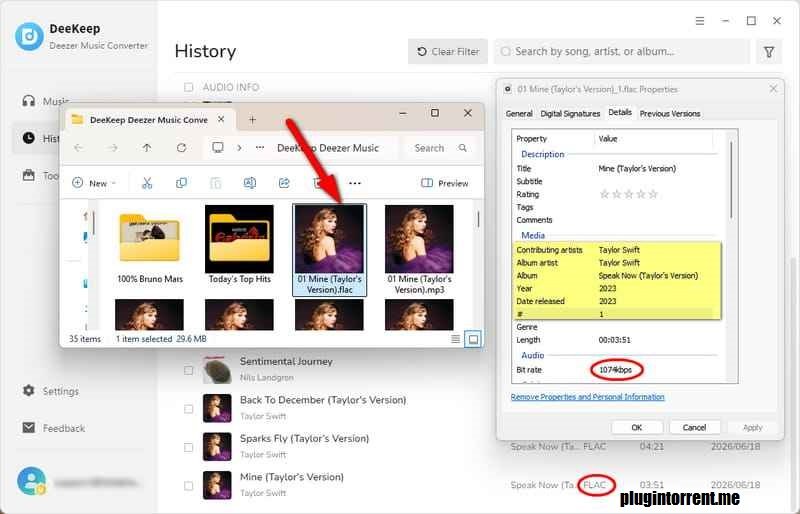800x514 pixels.
Task: Click the Contributing artists Taylor Swift value
Action: 619,250
